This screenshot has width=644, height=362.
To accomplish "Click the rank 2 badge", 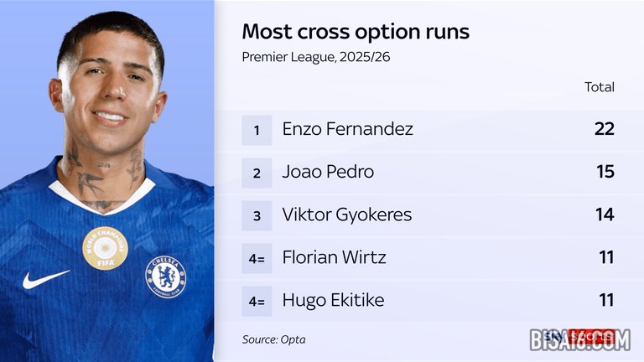I will point(257,173).
